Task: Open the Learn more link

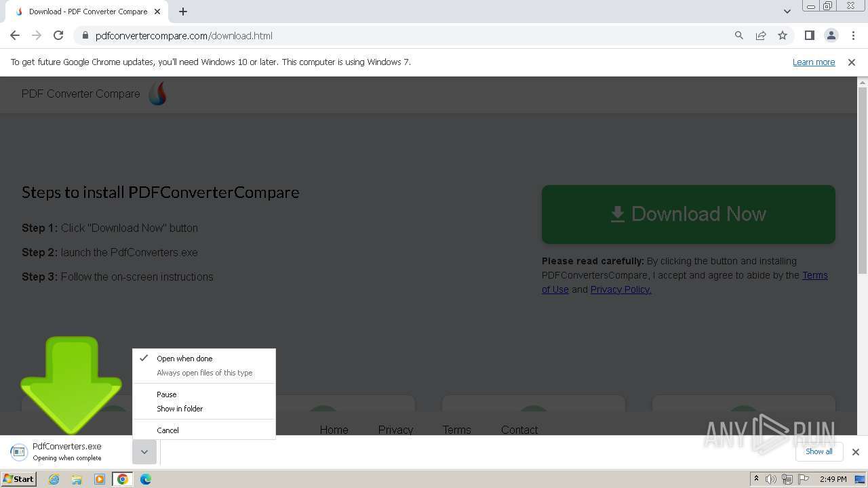Action: pyautogui.click(x=814, y=62)
